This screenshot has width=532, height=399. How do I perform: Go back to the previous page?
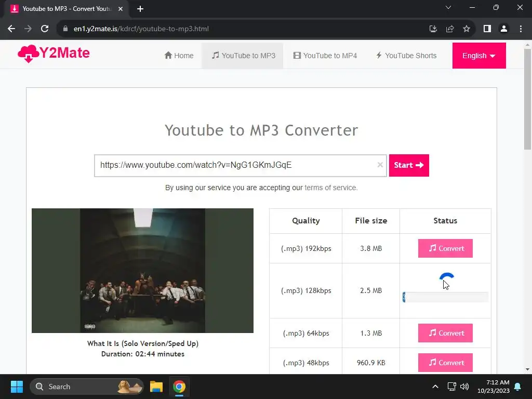coord(11,29)
